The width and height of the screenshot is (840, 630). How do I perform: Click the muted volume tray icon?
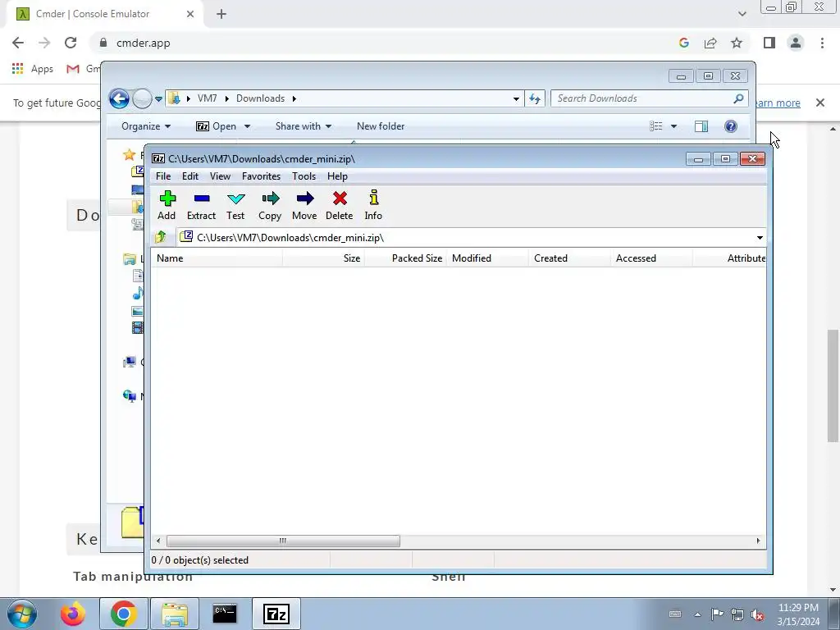point(757,614)
